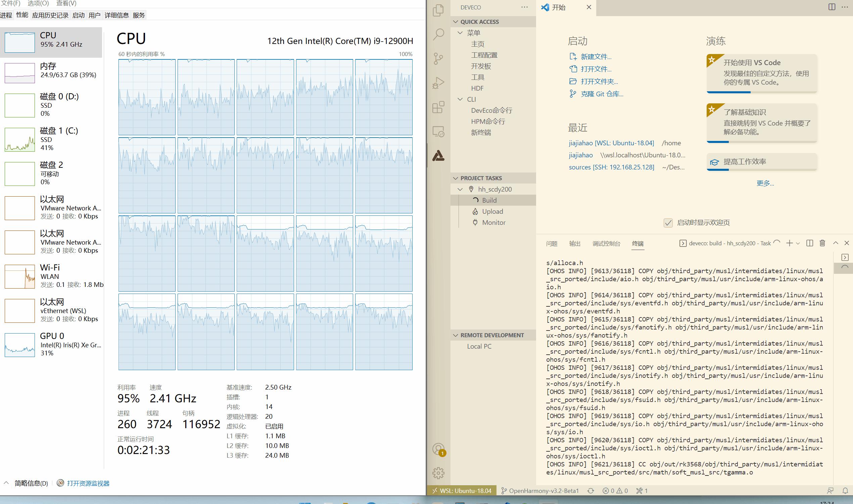The width and height of the screenshot is (853, 504).
Task: Click the 打开资源监视器 link
Action: (88, 483)
